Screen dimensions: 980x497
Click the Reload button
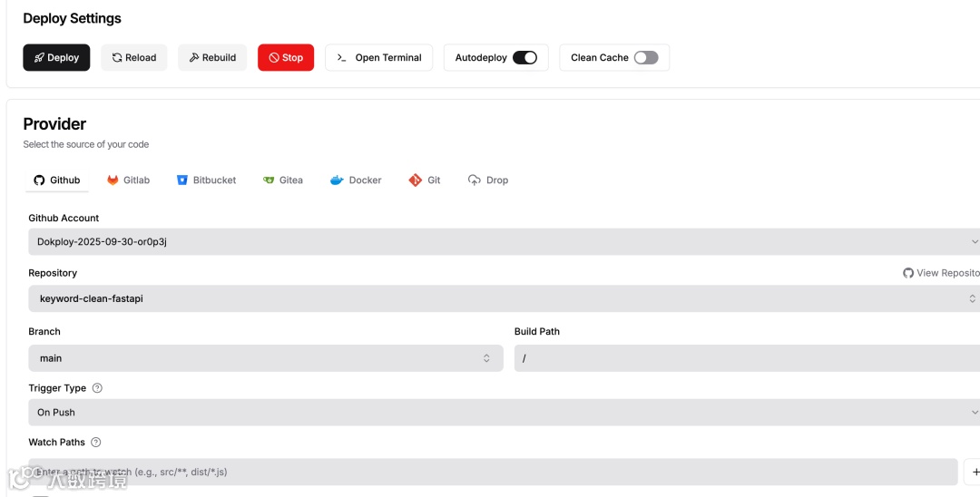(133, 57)
